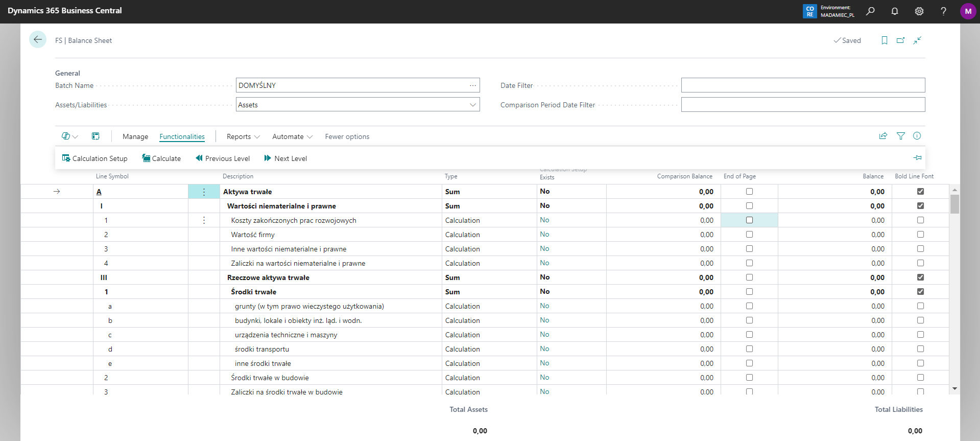Enable Bold Line Font for środki transportu
The height and width of the screenshot is (441, 980).
point(920,349)
